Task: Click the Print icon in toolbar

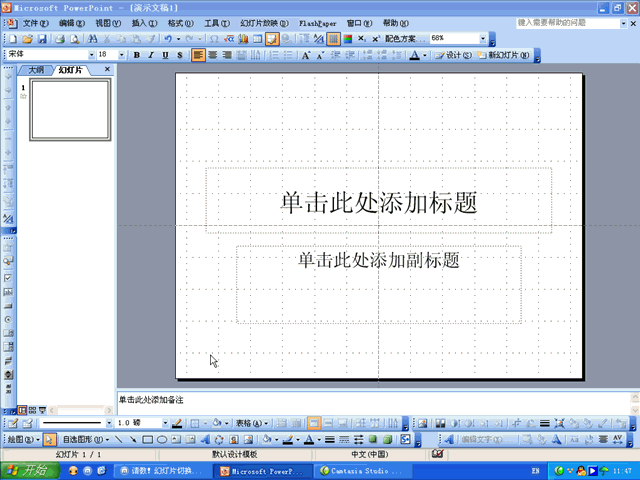Action: coord(60,39)
